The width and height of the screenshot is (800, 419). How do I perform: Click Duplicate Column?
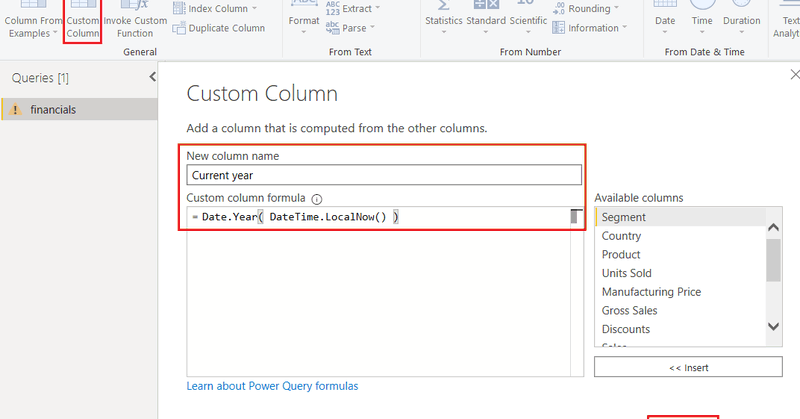[x=219, y=28]
